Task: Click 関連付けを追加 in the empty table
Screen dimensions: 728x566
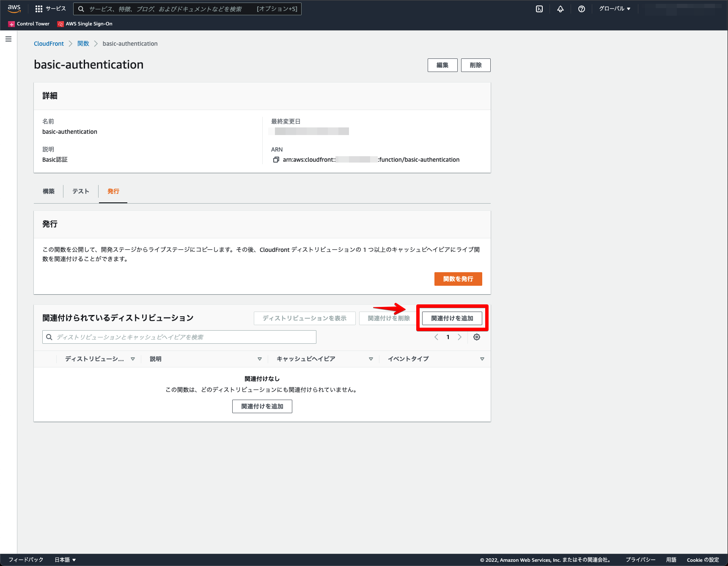Action: (262, 406)
